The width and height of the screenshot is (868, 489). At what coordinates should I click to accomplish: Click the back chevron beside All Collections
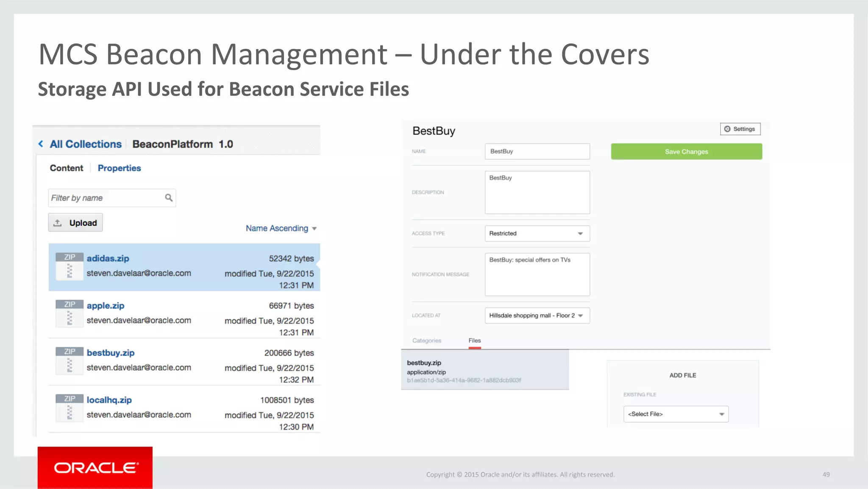tap(41, 144)
